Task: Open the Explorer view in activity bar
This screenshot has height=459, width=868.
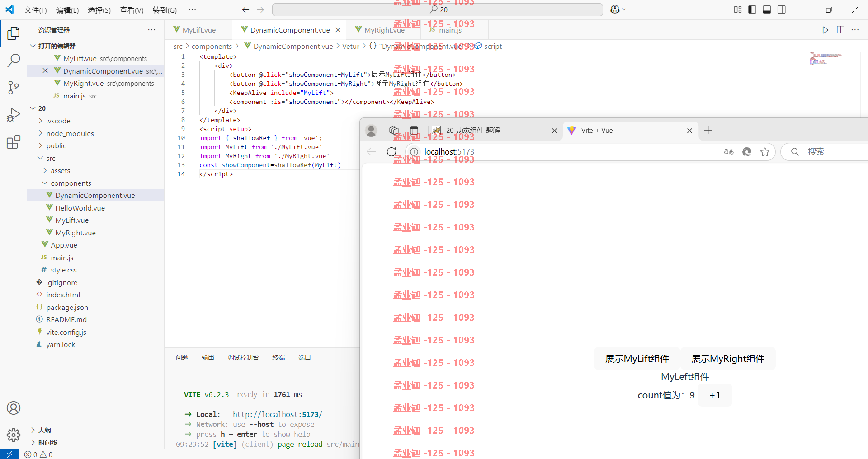Action: tap(14, 33)
